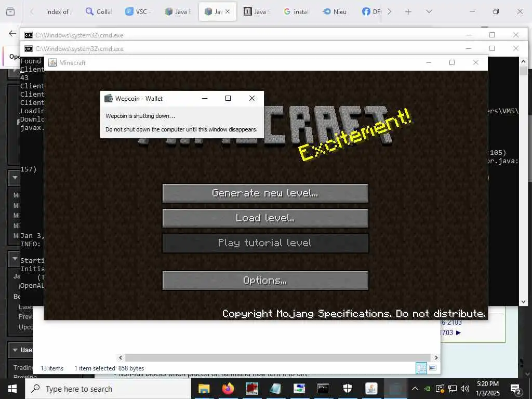Switch Explorer to large icons view
The width and height of the screenshot is (532, 399).
click(433, 368)
